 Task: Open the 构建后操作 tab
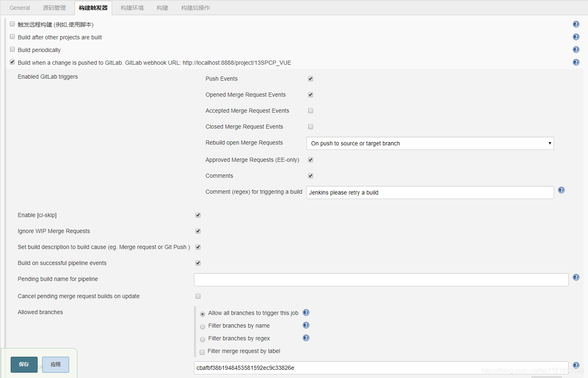point(196,8)
